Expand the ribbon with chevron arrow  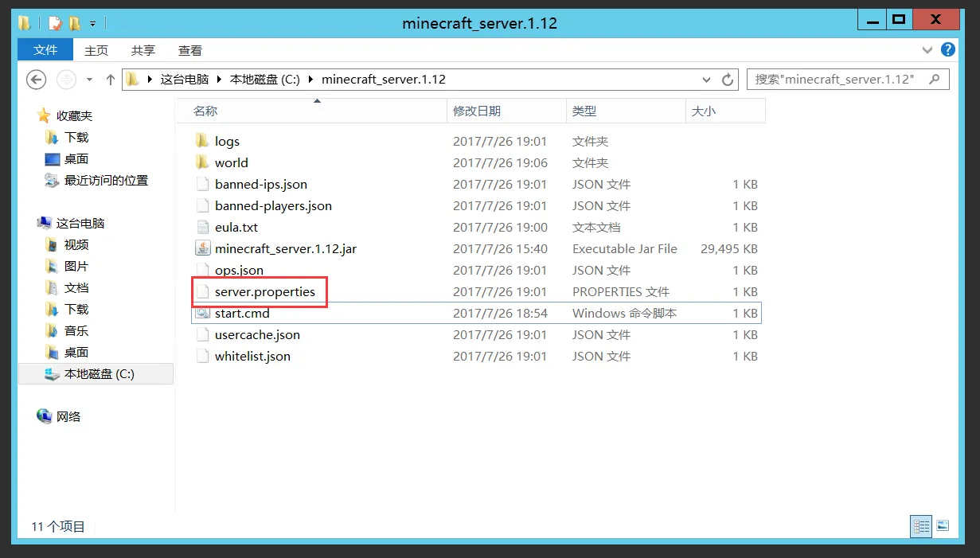coord(927,50)
